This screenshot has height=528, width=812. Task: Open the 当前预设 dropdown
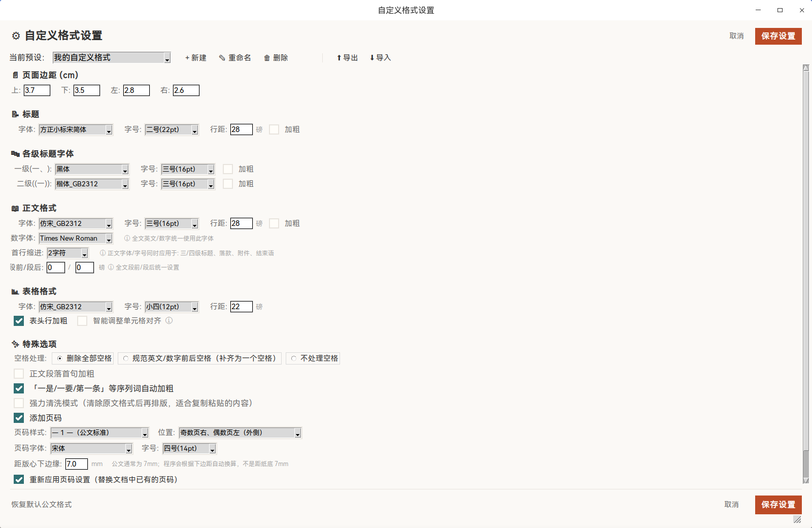(x=112, y=57)
